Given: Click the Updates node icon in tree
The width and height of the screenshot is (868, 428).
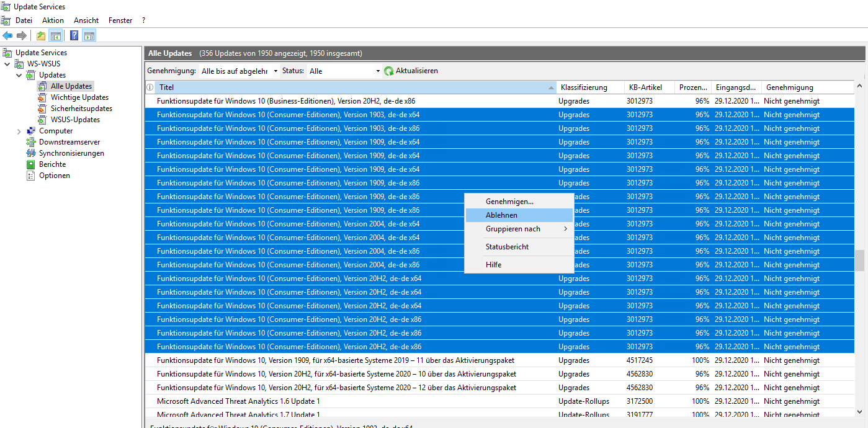Looking at the screenshot, I should [31, 75].
